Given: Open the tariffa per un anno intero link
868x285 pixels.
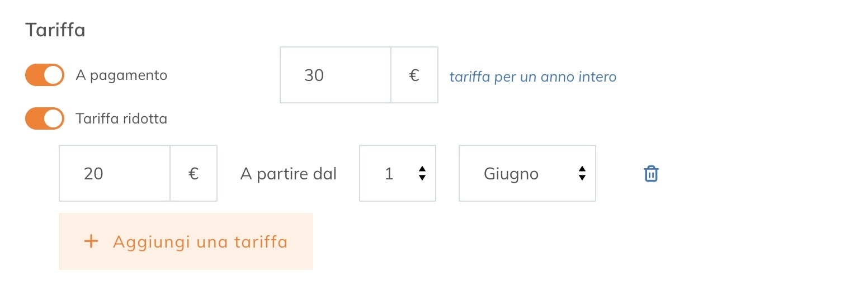Looking at the screenshot, I should [532, 77].
